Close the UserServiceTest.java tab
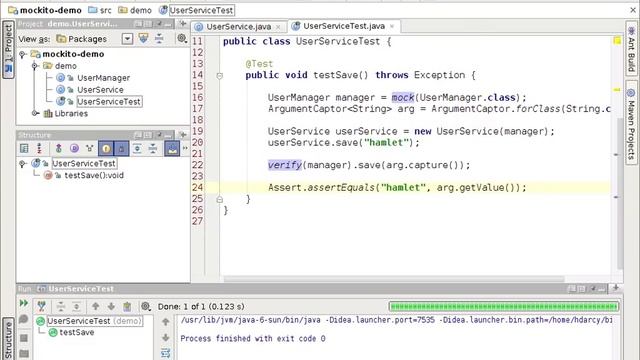 click(x=392, y=27)
